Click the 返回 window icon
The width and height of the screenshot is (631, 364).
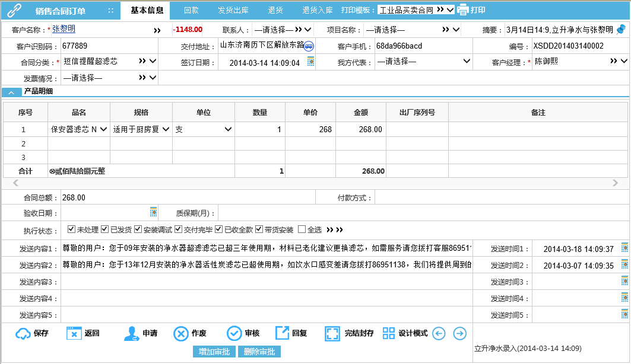74,333
